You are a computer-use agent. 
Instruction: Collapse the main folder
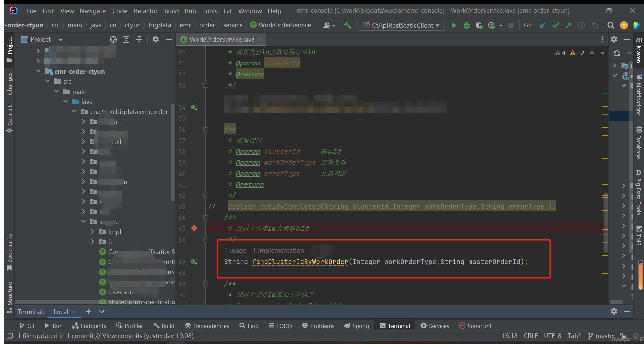[x=56, y=92]
